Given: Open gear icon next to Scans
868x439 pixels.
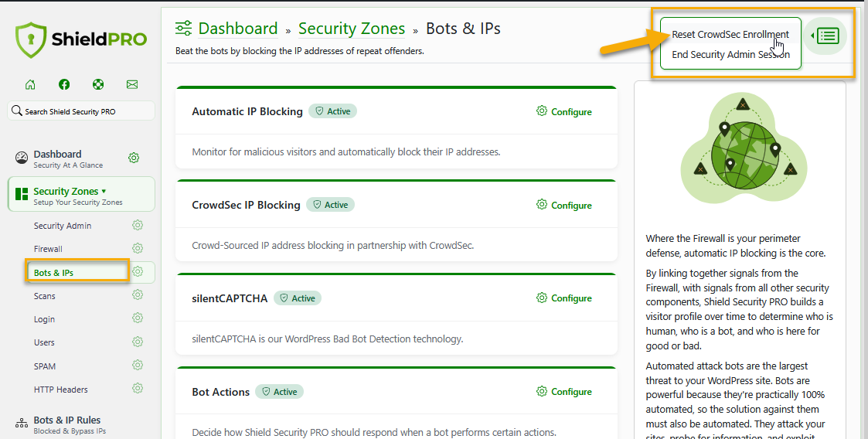Looking at the screenshot, I should pos(138,294).
